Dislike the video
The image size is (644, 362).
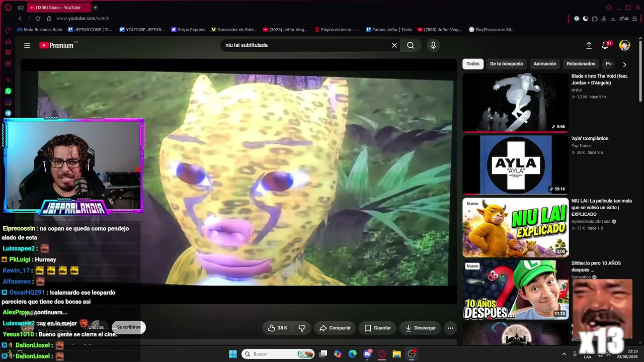pos(302,328)
